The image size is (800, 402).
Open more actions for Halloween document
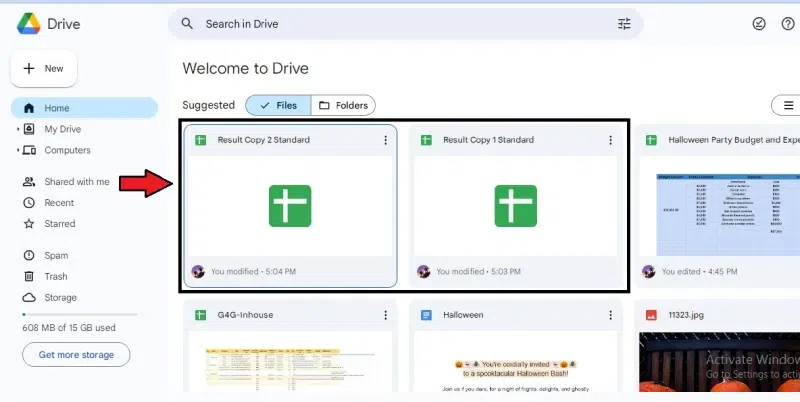click(610, 315)
